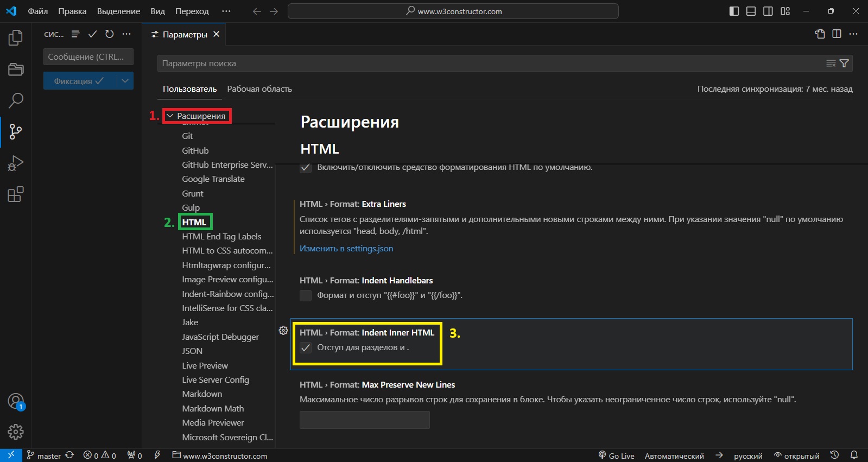Image resolution: width=868 pixels, height=462 pixels.
Task: Show source control view as tree/list icon
Action: point(75,34)
